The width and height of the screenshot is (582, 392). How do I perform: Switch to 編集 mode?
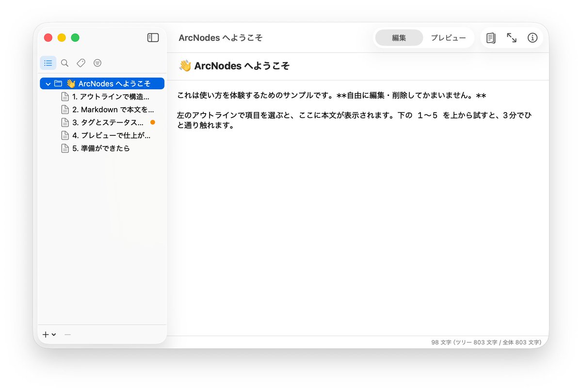[x=399, y=38]
